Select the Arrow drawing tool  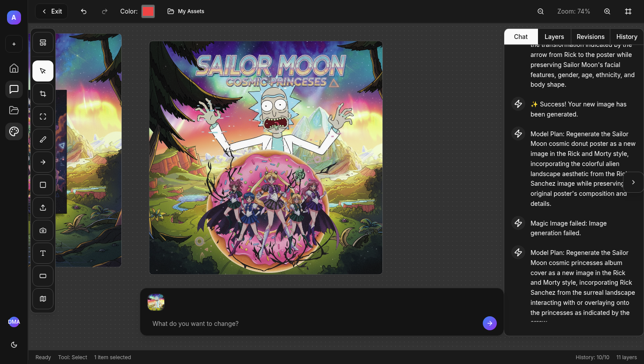pos(43,162)
